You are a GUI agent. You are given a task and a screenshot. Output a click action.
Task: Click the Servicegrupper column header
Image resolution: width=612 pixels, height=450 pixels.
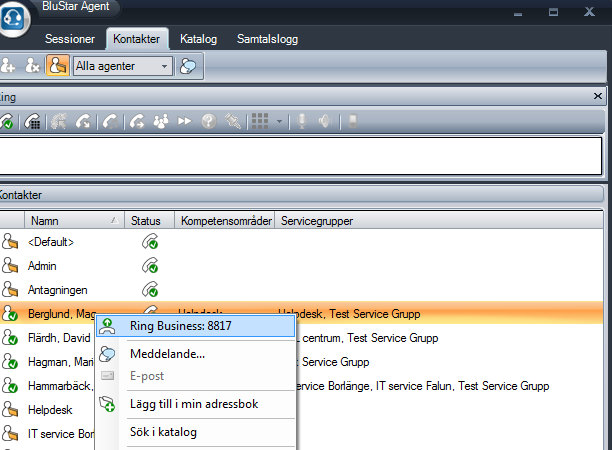point(439,221)
